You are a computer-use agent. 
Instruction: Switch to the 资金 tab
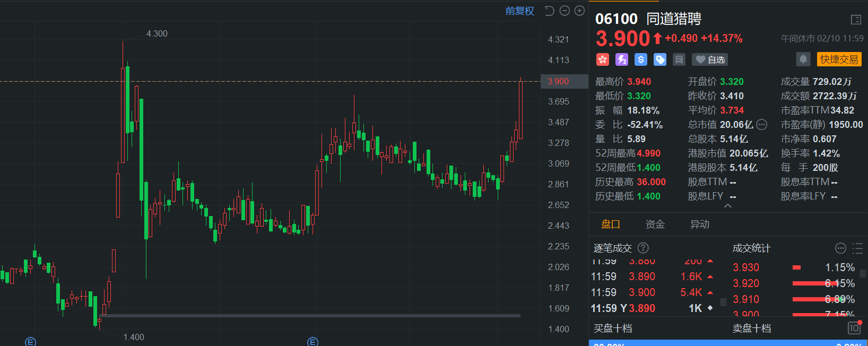[655, 224]
